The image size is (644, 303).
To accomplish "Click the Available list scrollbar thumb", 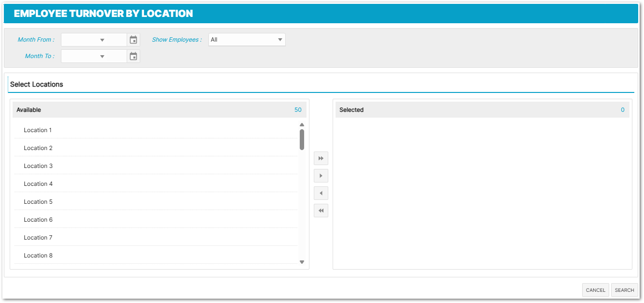I will (302, 139).
